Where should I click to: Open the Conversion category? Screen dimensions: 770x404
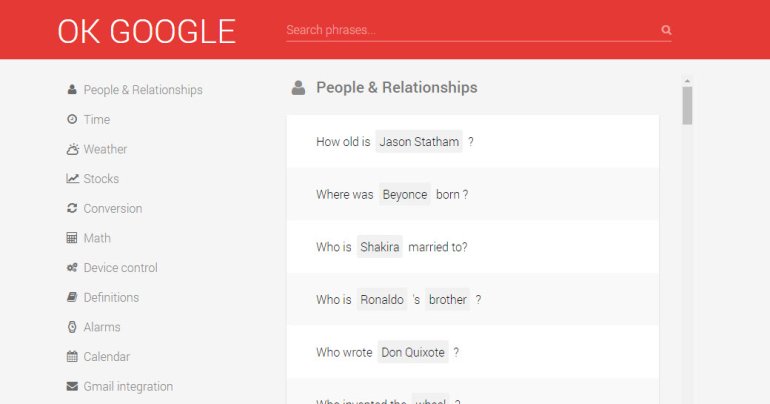coord(113,209)
